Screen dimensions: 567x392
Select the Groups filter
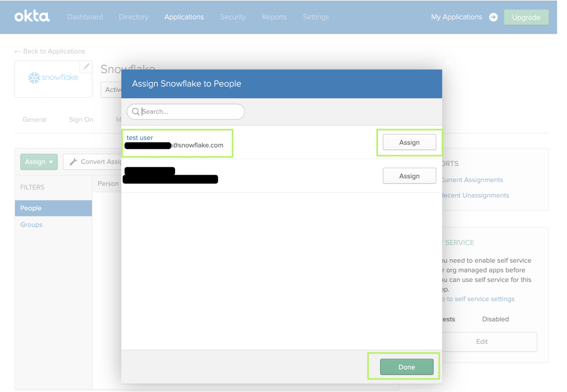[x=31, y=225]
